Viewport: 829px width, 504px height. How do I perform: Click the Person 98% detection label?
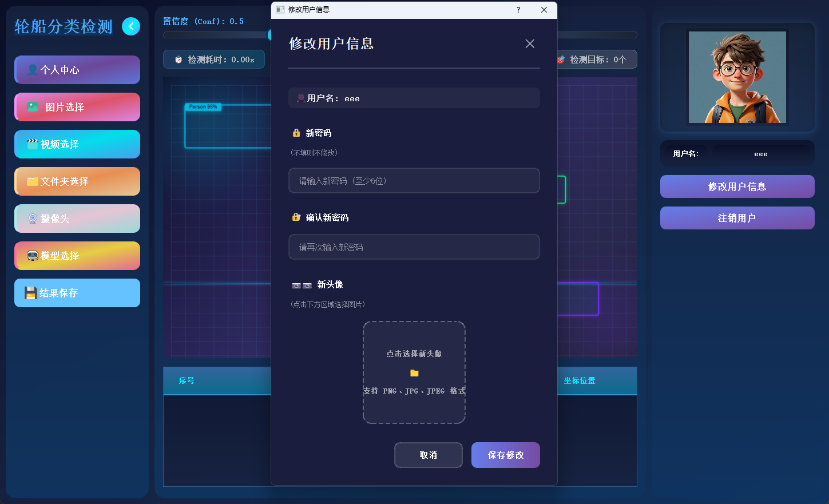203,107
